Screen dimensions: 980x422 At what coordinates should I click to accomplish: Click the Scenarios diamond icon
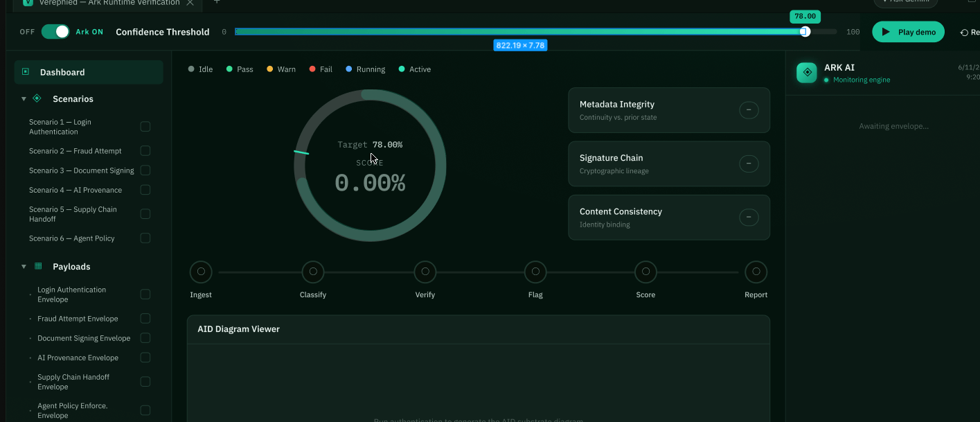[37, 98]
